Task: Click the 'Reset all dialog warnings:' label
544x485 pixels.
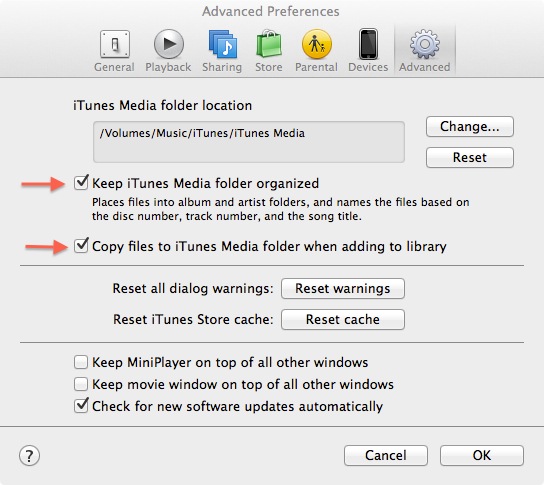Action: click(193, 288)
